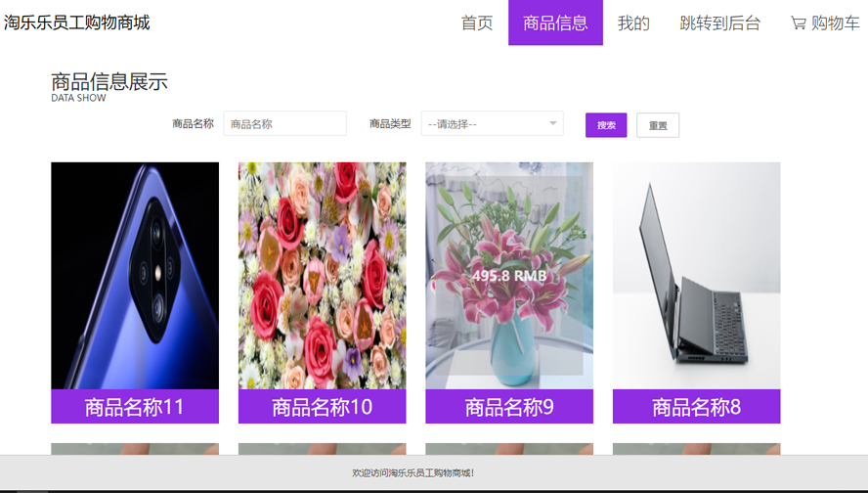Open the 我的 menu item
868x493 pixels.
(633, 22)
